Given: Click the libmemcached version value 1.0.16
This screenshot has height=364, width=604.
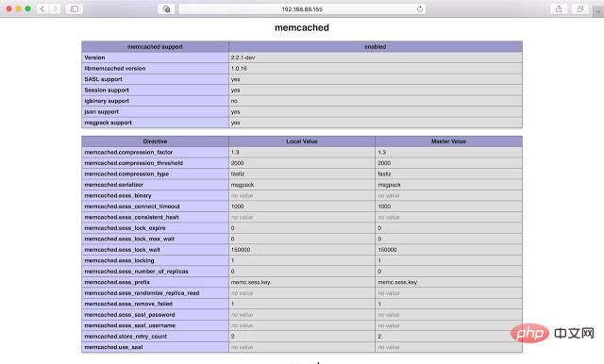Looking at the screenshot, I should [239, 68].
